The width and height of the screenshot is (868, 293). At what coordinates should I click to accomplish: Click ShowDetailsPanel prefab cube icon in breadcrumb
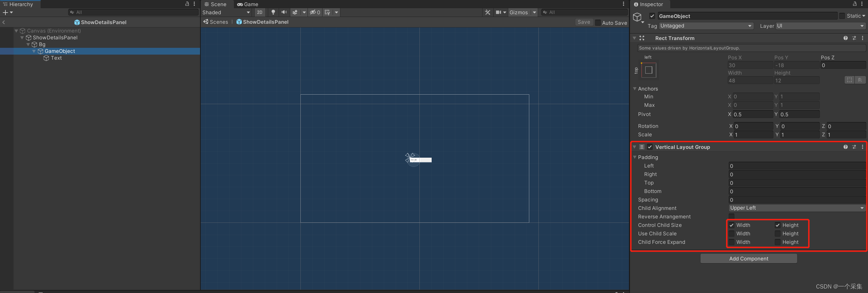(x=239, y=22)
